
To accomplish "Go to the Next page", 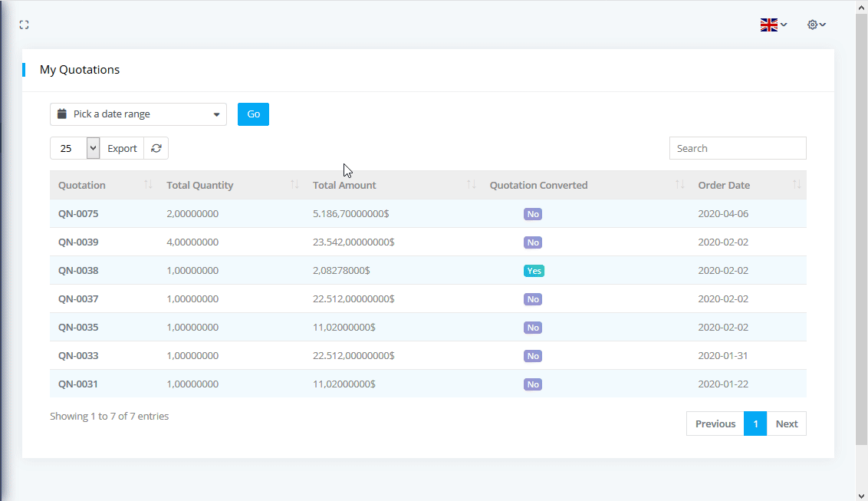I will point(786,424).
